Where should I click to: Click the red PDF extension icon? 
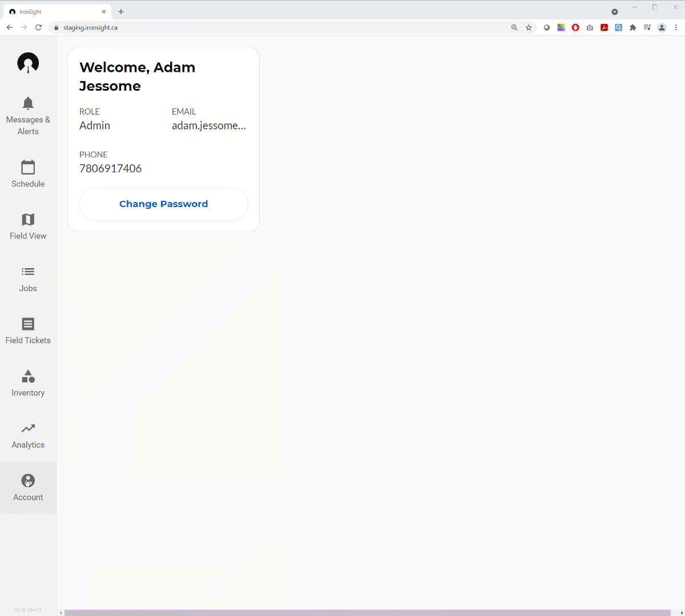[604, 27]
